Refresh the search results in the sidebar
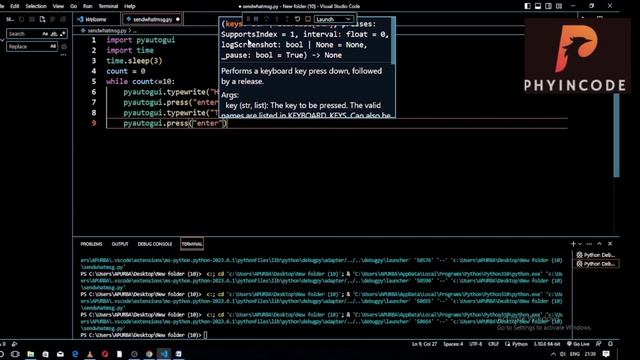Screen dimensions: 640x360 coord(21,19)
